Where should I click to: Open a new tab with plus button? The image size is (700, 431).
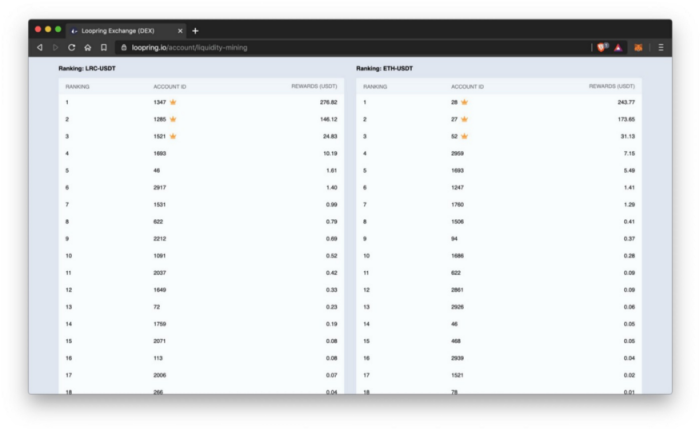(x=195, y=31)
